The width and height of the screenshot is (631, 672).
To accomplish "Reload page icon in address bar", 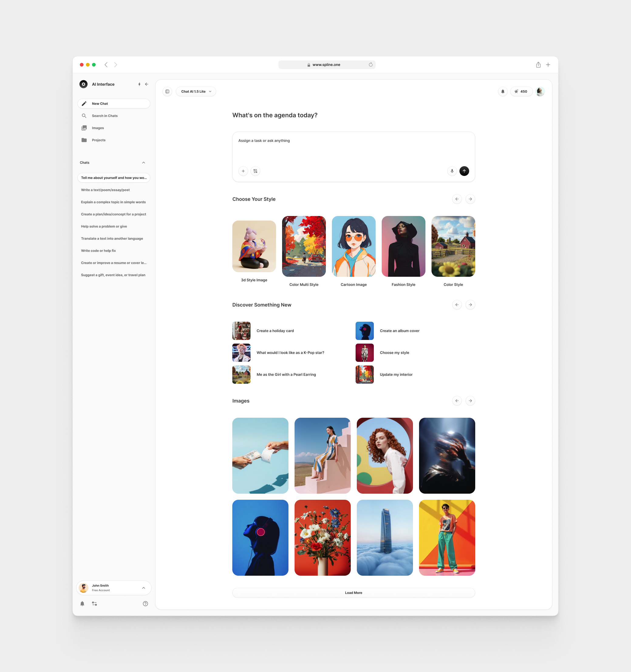I will [370, 65].
